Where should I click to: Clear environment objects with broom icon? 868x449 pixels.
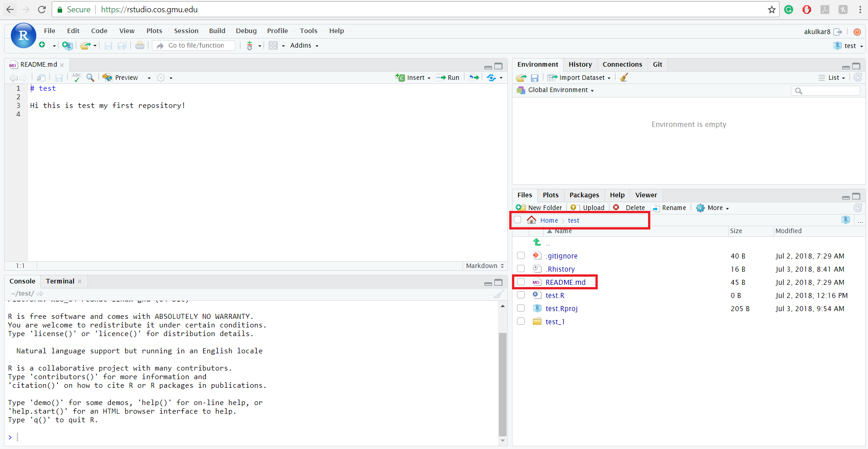[624, 77]
